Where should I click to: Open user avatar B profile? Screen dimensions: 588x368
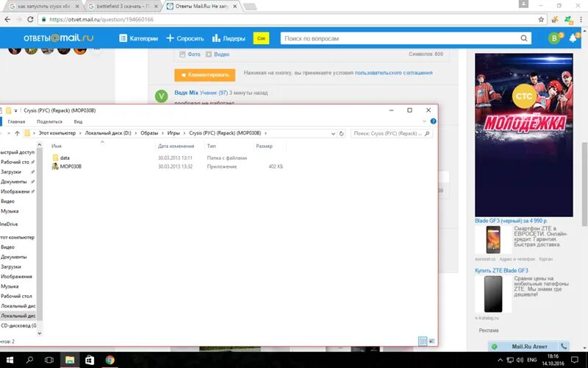click(554, 38)
